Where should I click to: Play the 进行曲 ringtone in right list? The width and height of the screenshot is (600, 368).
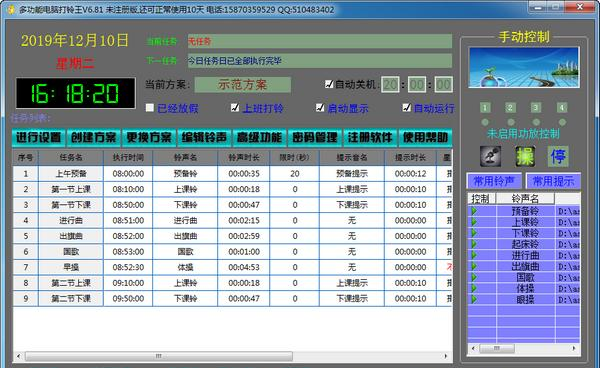[474, 255]
